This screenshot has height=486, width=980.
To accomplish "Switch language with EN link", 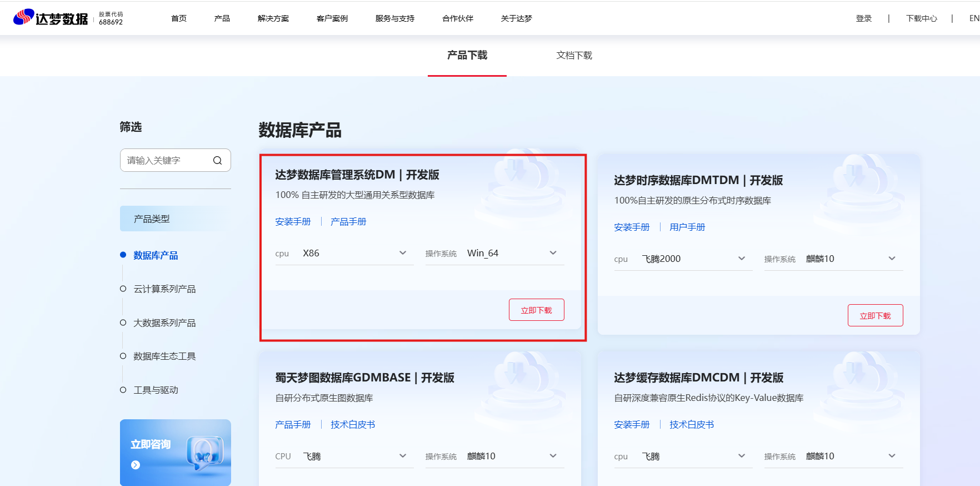I will [x=974, y=18].
